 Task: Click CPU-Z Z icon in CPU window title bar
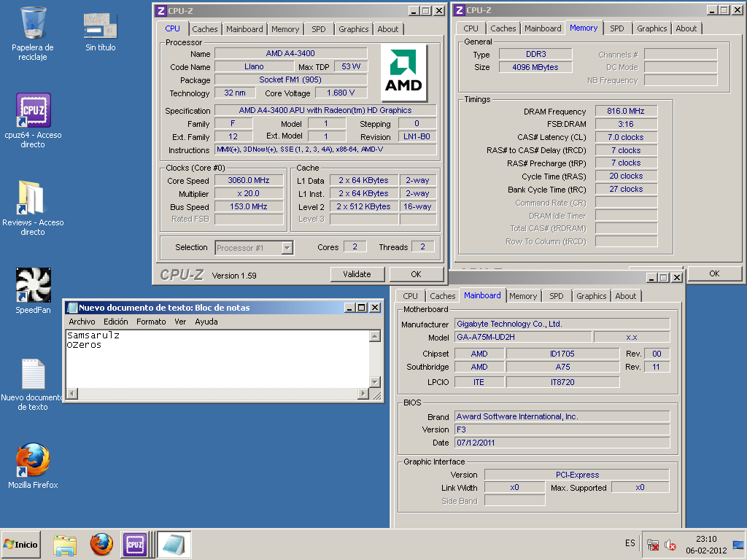[x=161, y=10]
